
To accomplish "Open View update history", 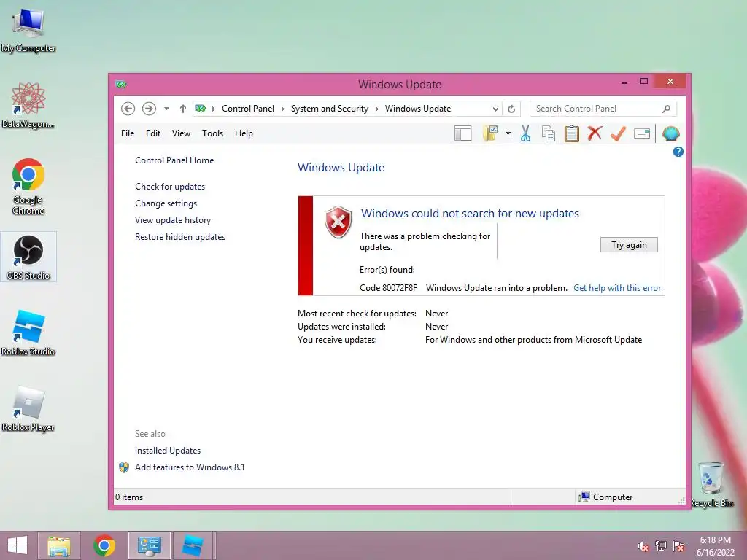I will (173, 220).
